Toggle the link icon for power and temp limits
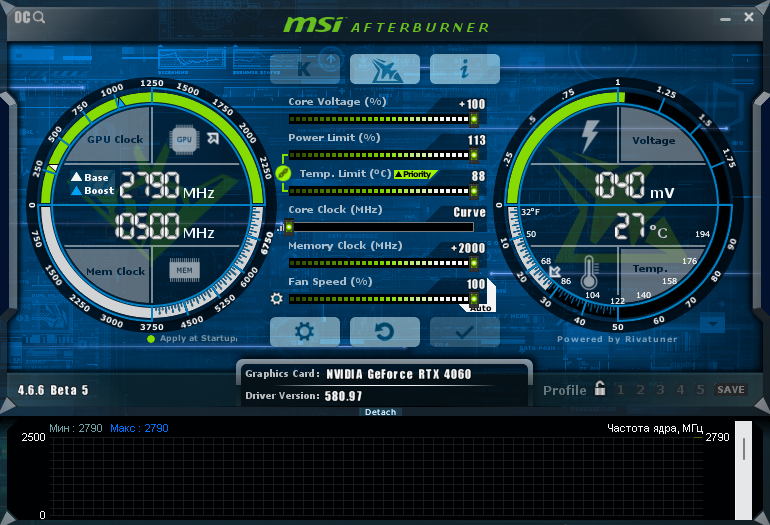 coord(282,173)
